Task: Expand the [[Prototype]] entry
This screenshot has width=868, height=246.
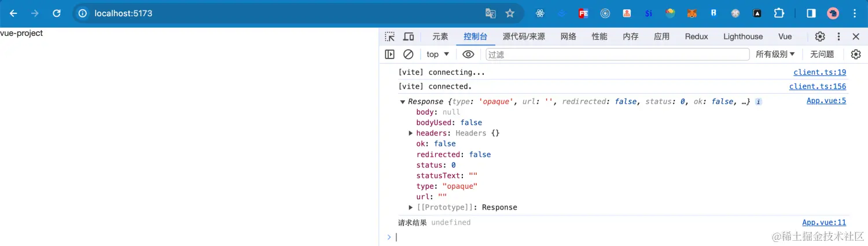Action: coord(411,207)
